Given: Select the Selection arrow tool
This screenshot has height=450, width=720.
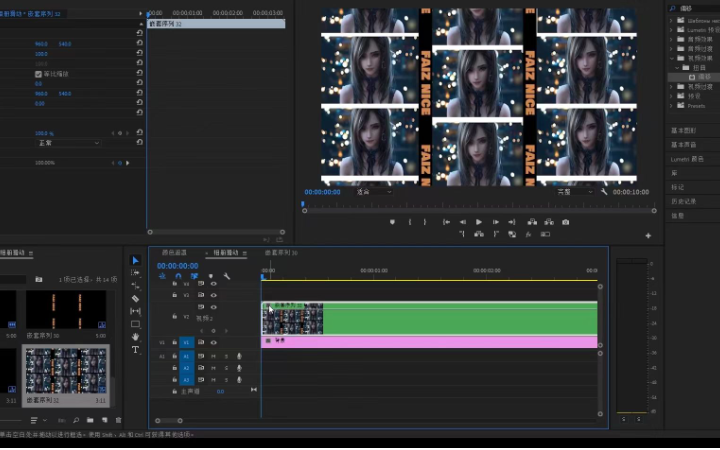Looking at the screenshot, I should [x=135, y=260].
